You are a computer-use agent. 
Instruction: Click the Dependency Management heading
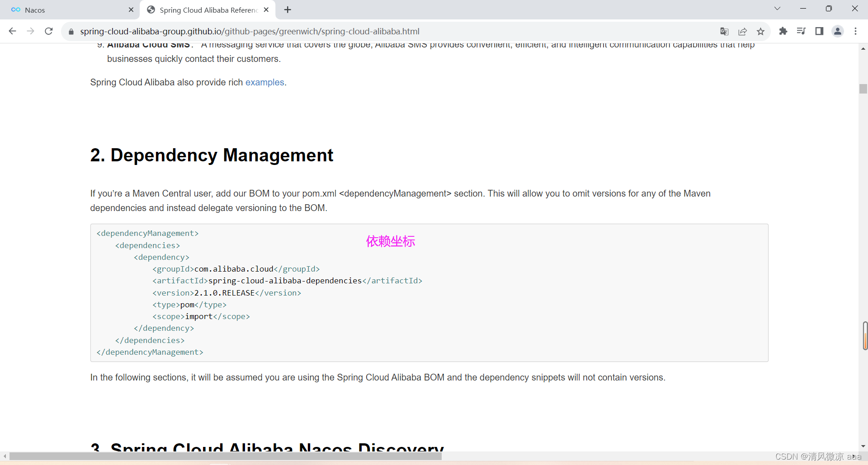pyautogui.click(x=212, y=155)
